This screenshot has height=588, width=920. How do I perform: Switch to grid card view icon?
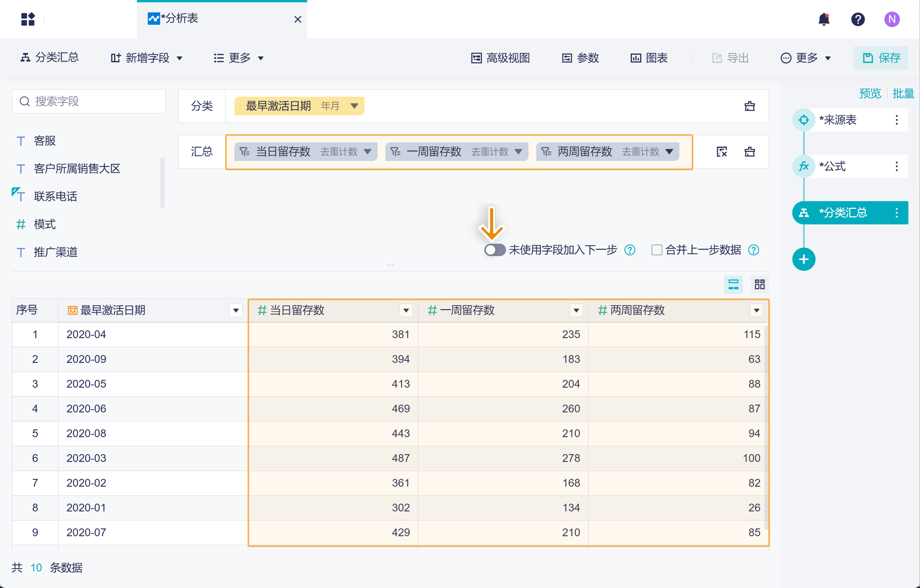pyautogui.click(x=759, y=285)
